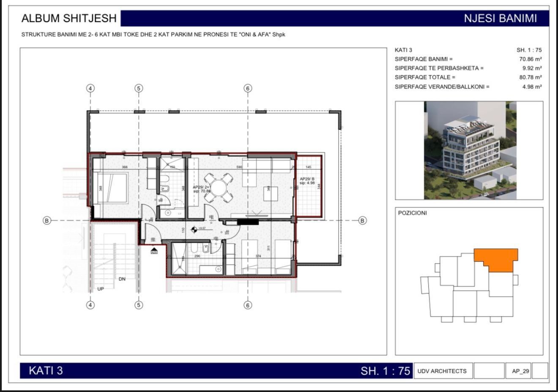Click the black TV unit on wall
558x392 pixels.
pos(247,221)
